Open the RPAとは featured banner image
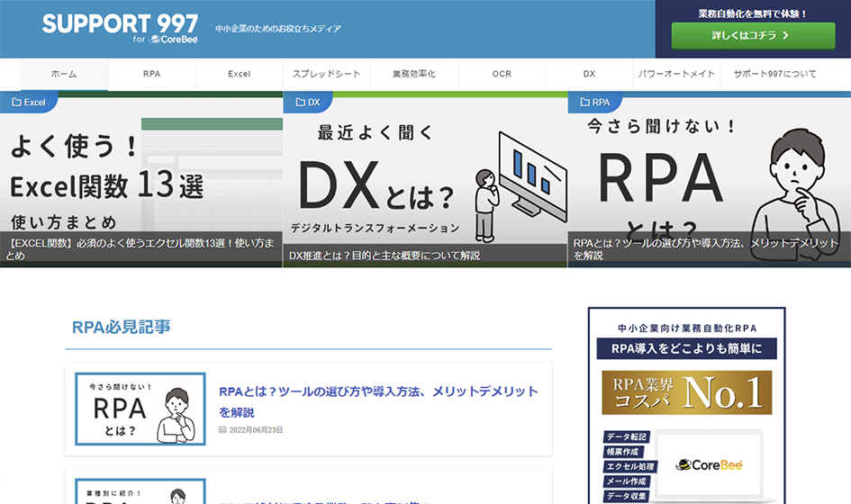 tap(709, 175)
